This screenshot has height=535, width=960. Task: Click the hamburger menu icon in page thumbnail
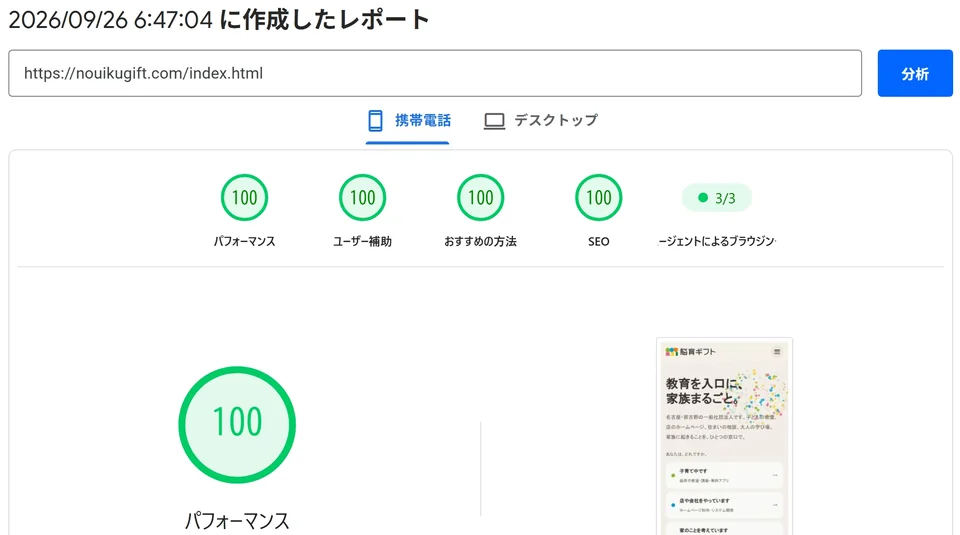(x=777, y=351)
